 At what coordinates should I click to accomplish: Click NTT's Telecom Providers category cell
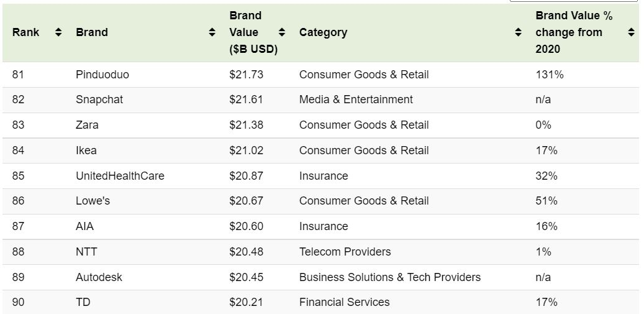[345, 252]
